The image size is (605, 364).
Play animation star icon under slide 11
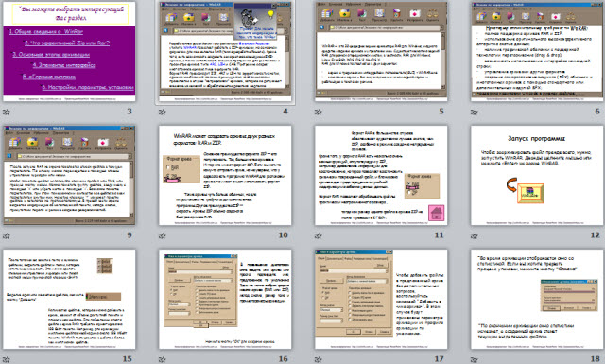click(318, 235)
